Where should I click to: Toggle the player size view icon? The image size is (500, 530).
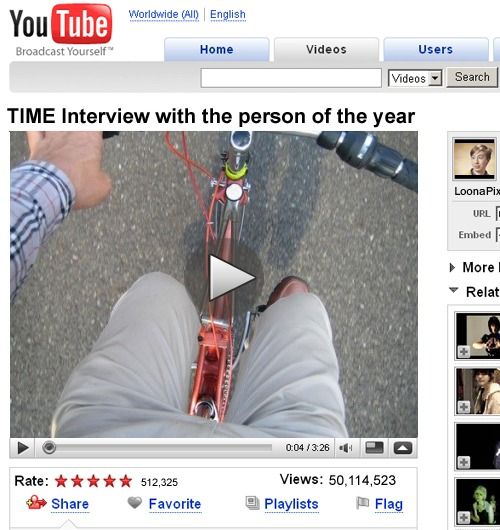(374, 448)
